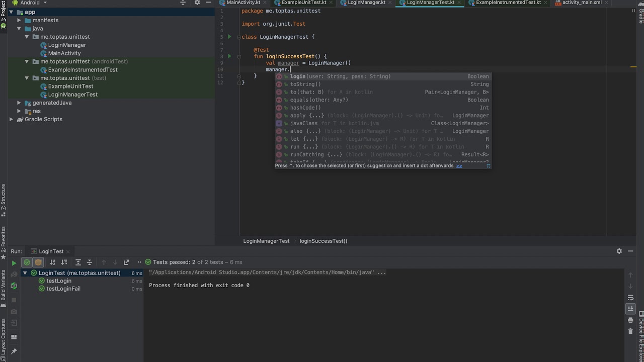Print the console output
This screenshot has height=362, width=644.
[x=630, y=320]
